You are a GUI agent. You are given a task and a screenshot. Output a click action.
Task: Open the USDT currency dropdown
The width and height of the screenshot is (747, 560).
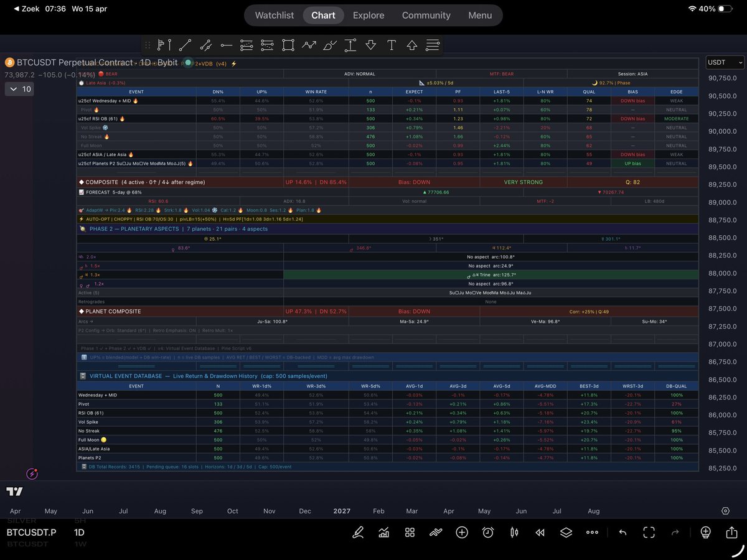[725, 62]
